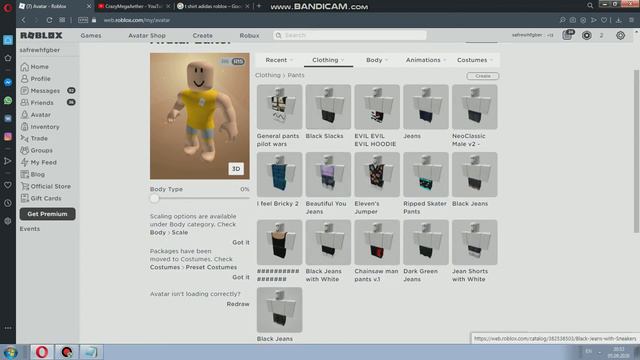
Task: Switch avatar to R6 rig
Action: coord(225,61)
